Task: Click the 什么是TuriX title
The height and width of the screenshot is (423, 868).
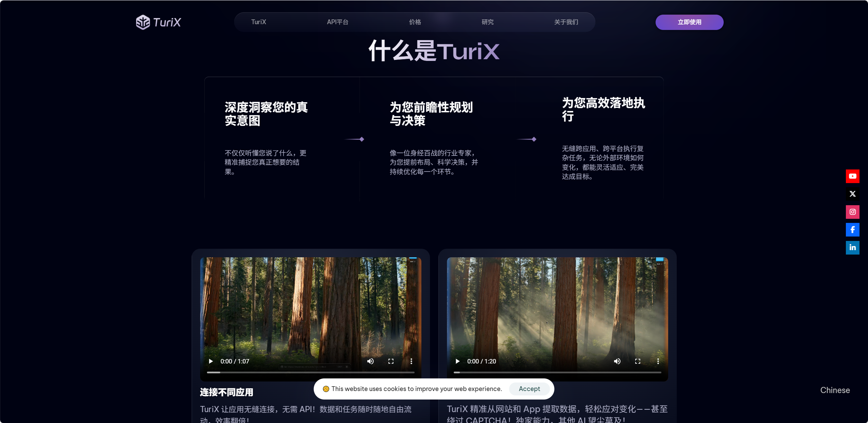Action: coord(434,51)
